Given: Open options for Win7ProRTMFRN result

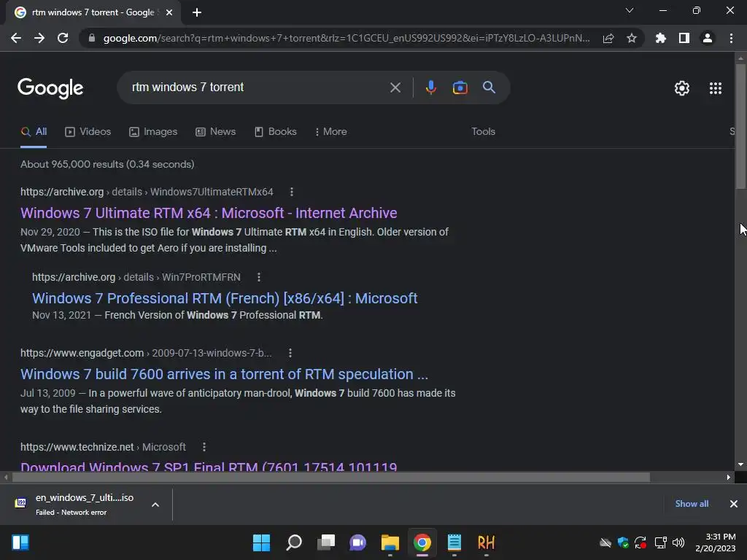Looking at the screenshot, I should [259, 277].
